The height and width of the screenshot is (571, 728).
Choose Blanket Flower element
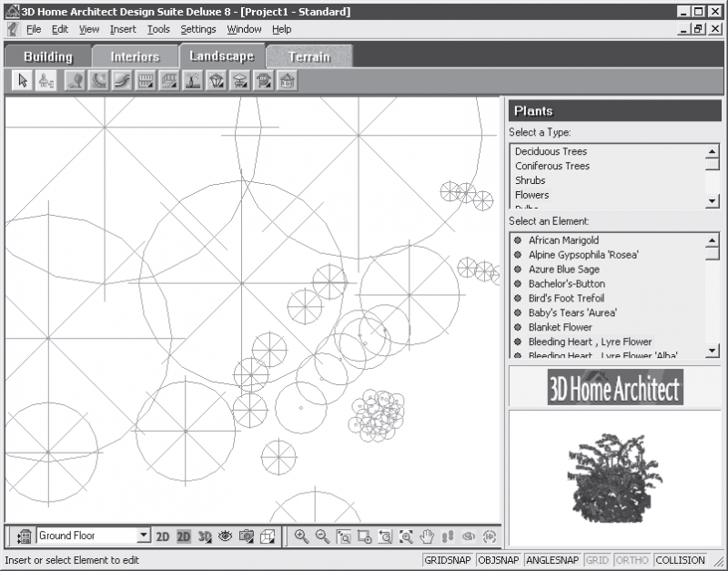[x=560, y=327]
